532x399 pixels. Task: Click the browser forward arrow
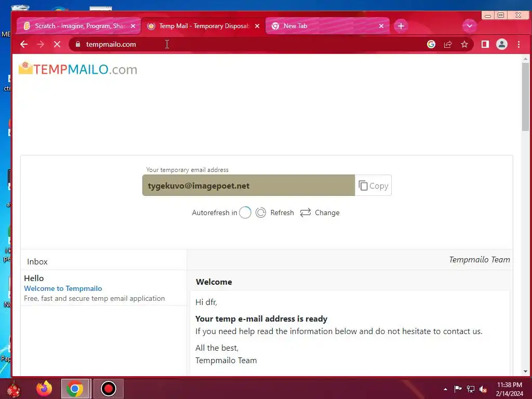click(x=41, y=45)
